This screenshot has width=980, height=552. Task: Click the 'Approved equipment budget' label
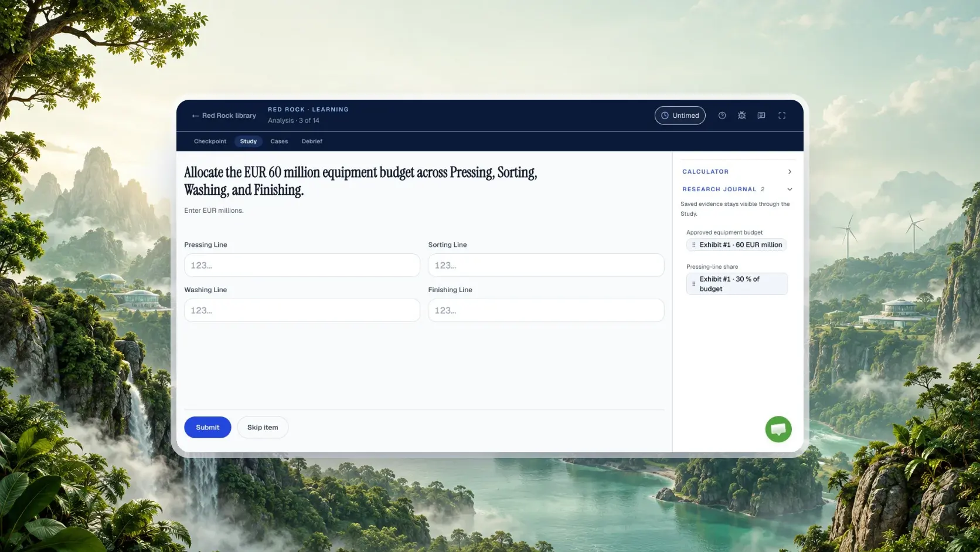click(724, 232)
